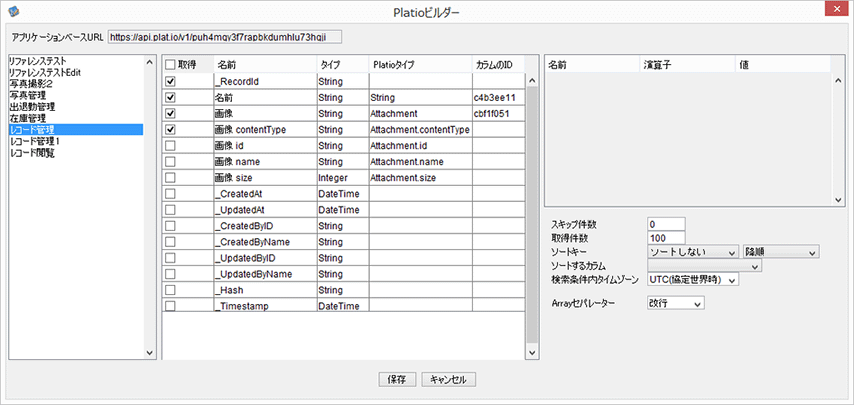Screen dimensions: 854x405
Task: Click the _Timestamp name cell
Action: 265,306
